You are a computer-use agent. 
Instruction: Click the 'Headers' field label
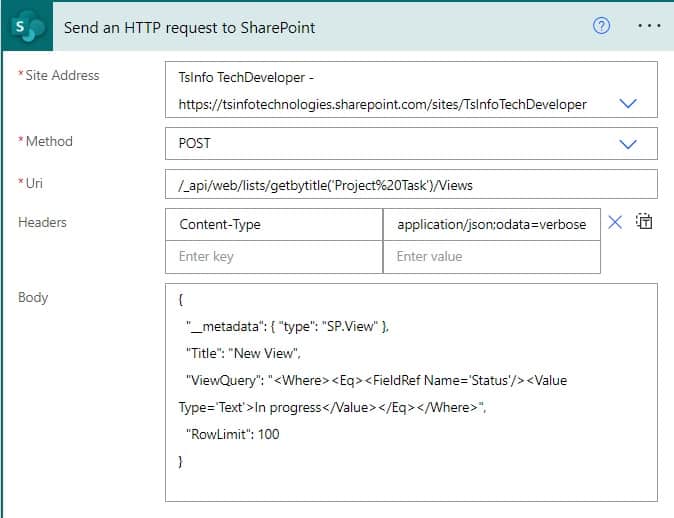[x=42, y=222]
